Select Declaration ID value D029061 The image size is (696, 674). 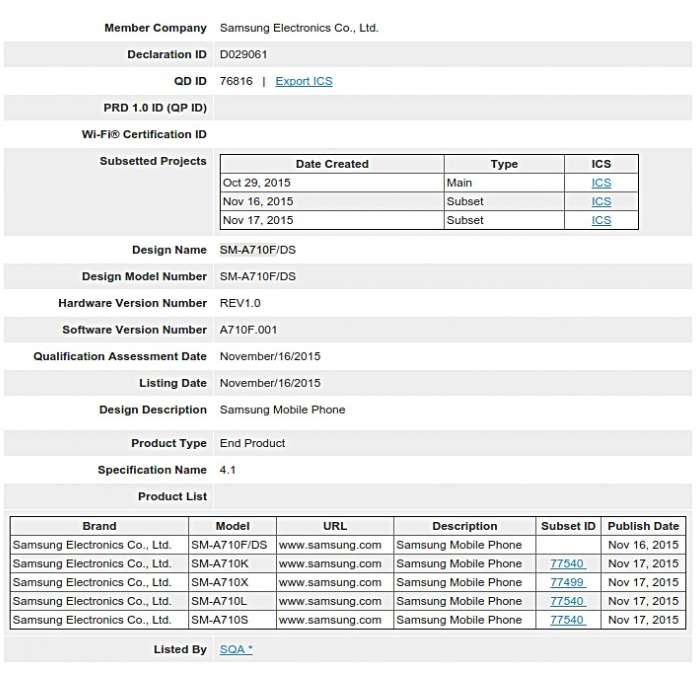point(243,55)
